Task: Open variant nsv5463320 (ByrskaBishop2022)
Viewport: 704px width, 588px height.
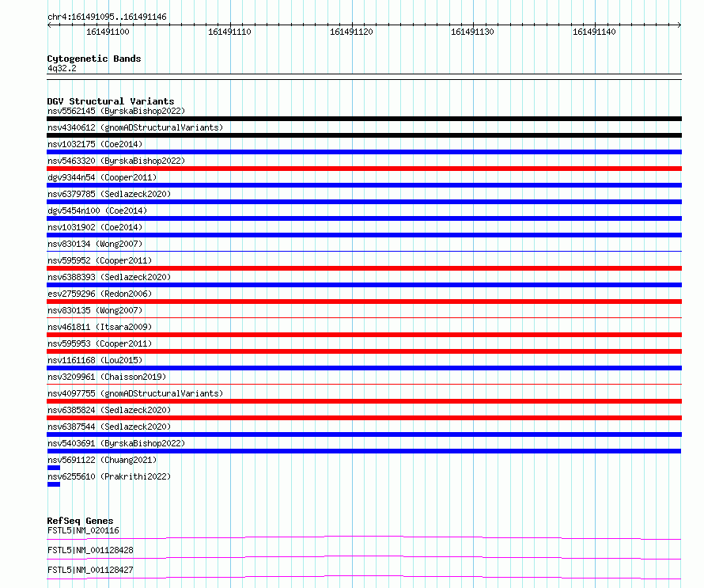Action: click(116, 161)
